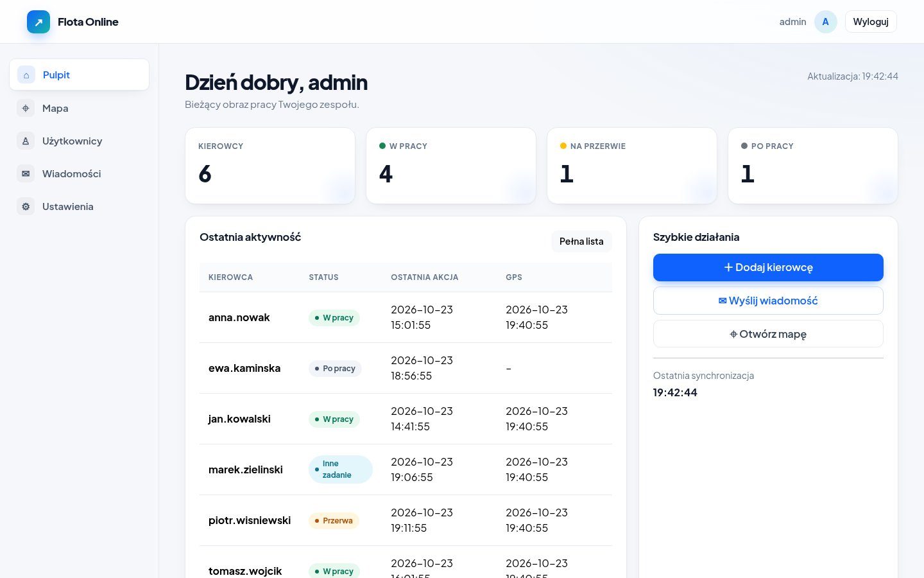Image resolution: width=924 pixels, height=578 pixels.
Task: Click the 'W pracy' badge for jan.kowalski
Action: 334,419
